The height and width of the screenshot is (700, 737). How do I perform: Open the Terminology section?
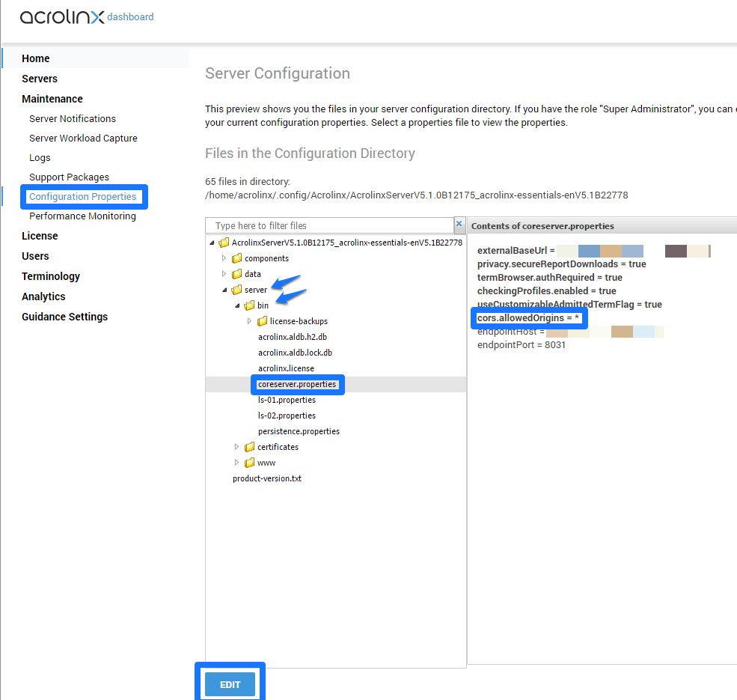click(51, 276)
